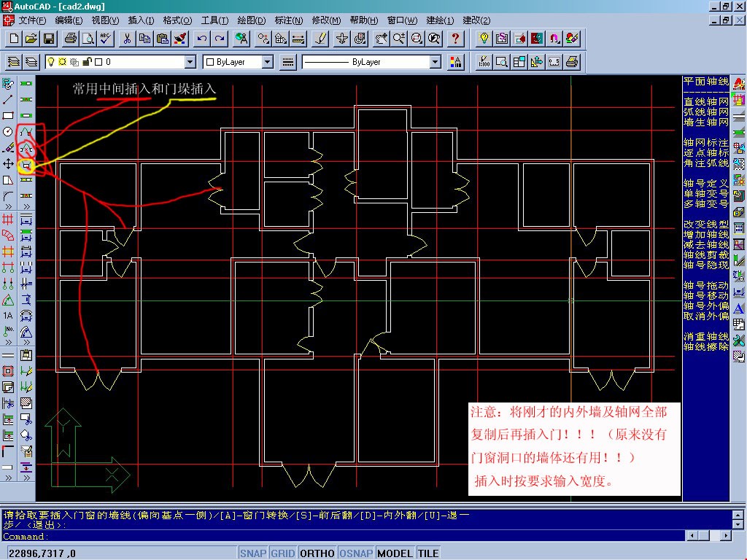Image resolution: width=747 pixels, height=560 pixels.
Task: Open Help with the red question mark
Action: tap(455, 39)
